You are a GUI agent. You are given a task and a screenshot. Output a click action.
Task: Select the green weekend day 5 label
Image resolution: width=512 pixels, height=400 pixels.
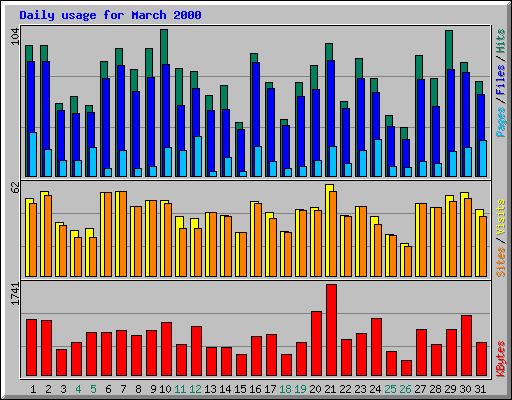click(x=93, y=389)
